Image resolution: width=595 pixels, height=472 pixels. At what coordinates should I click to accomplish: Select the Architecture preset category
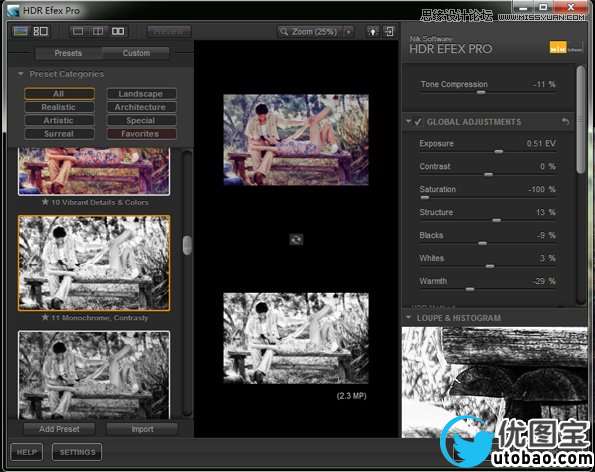tap(141, 107)
